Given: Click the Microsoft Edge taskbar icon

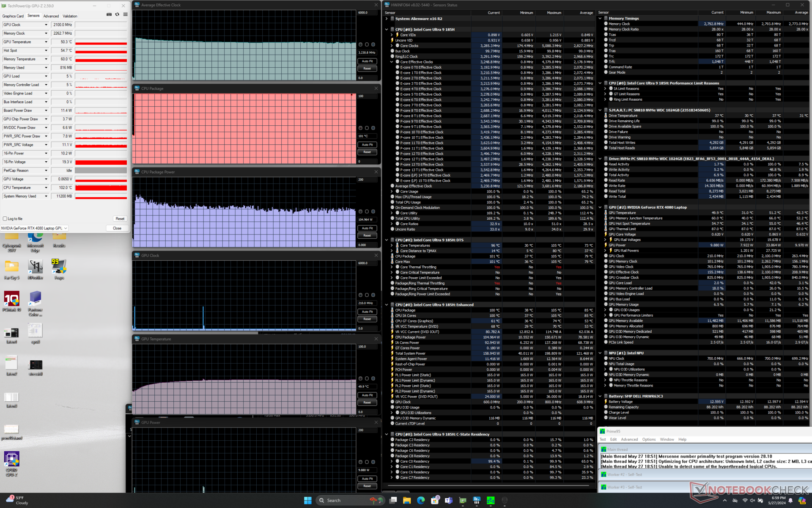Looking at the screenshot, I should coord(421,500).
